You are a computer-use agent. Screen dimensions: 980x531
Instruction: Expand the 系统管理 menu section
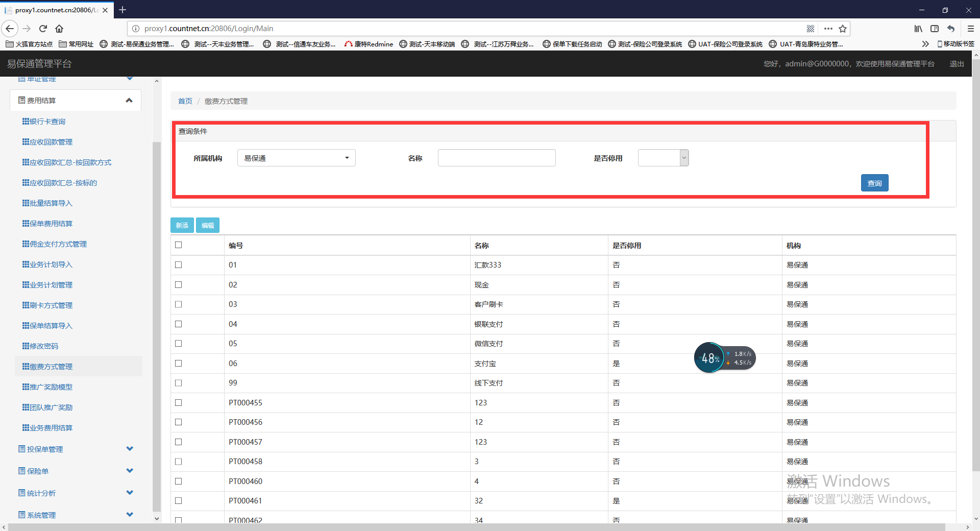[76, 515]
